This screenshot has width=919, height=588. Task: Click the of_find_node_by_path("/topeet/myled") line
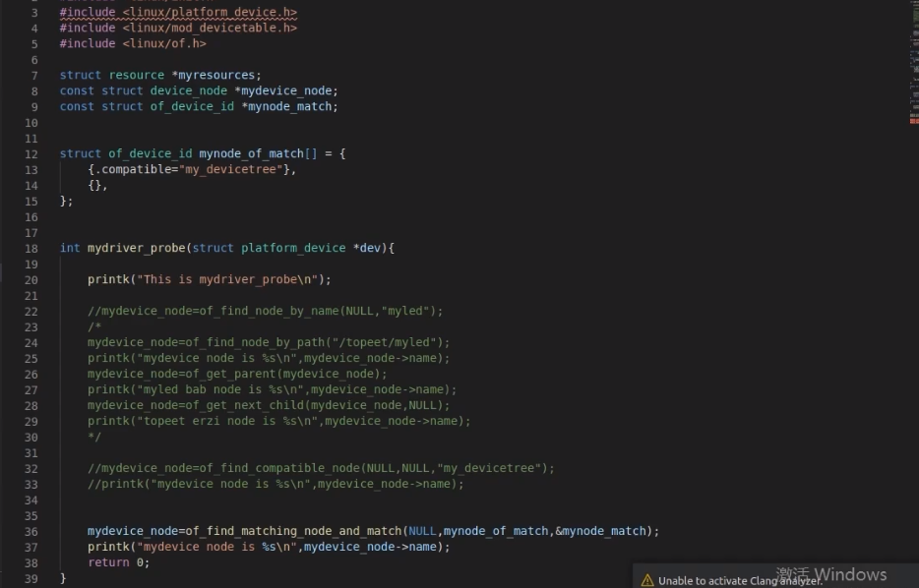[x=269, y=342]
